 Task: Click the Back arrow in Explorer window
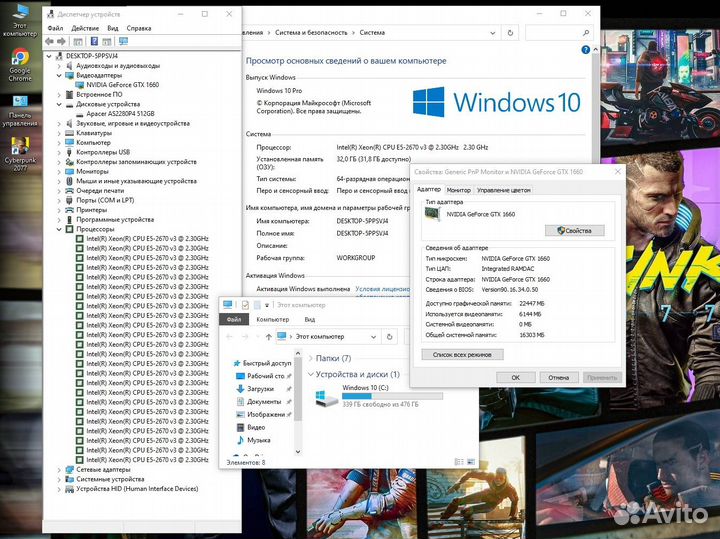[230, 337]
